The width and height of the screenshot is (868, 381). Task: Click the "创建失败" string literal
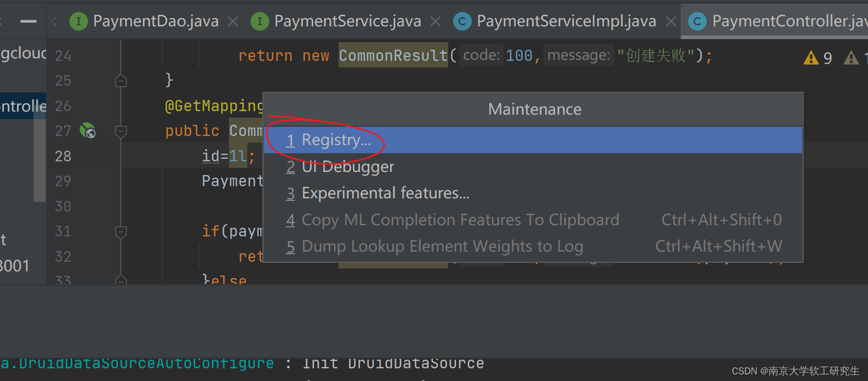coord(655,55)
